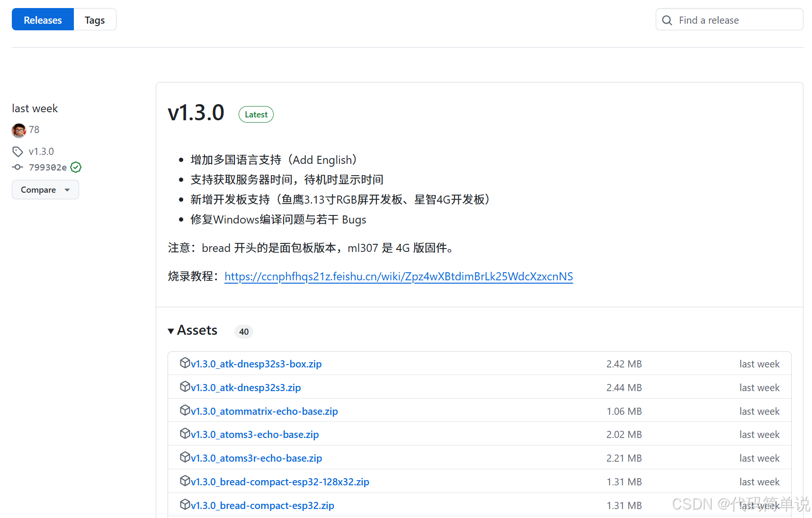Click the commit icon beside 799302e
The image size is (812, 518).
[x=18, y=167]
